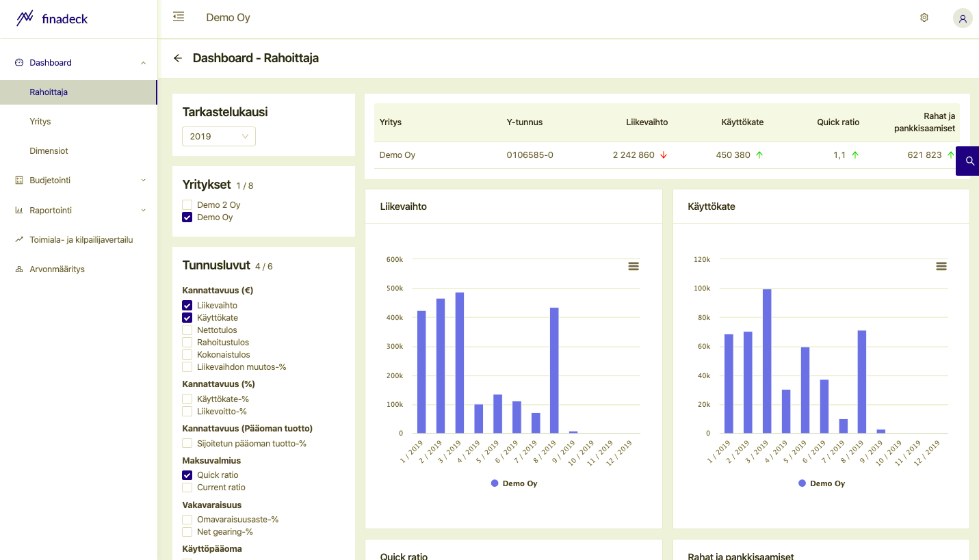
Task: Sort by the Quick ratio column header
Action: 838,122
